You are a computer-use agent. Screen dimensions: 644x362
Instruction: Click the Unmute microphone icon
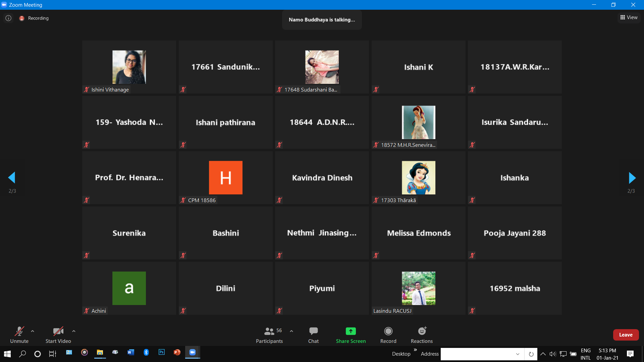click(19, 331)
